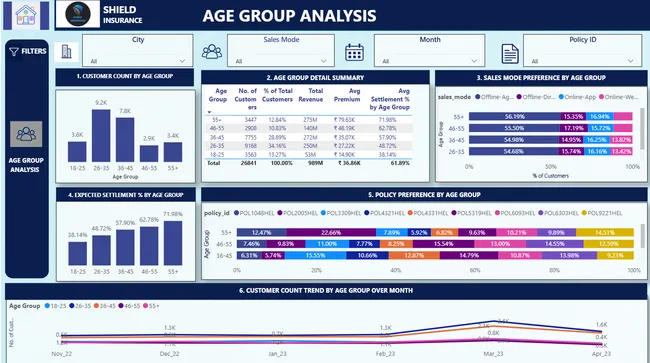Open the Sales Mode filter dropdown
The width and height of the screenshot is (650, 363).
click(281, 61)
